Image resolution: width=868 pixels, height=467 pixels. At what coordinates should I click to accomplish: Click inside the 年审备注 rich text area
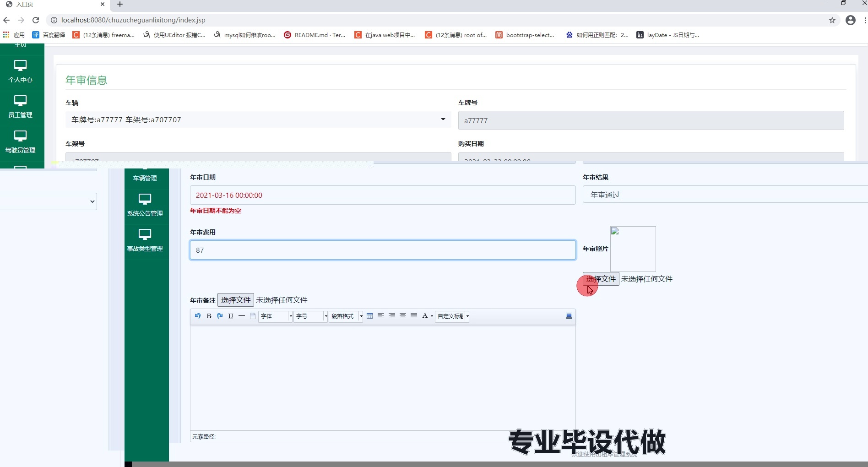click(x=383, y=378)
